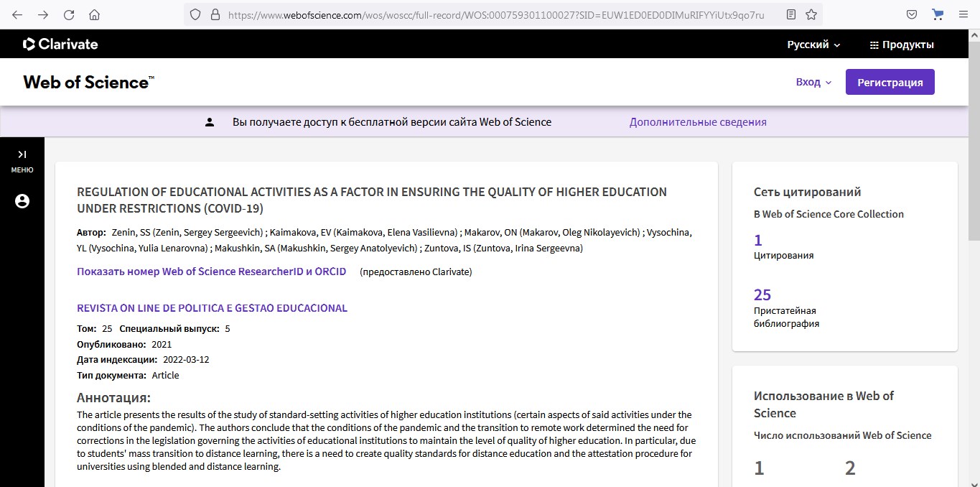Open the Продукты menu
Viewport: 980px width, 487px height.
click(x=902, y=45)
